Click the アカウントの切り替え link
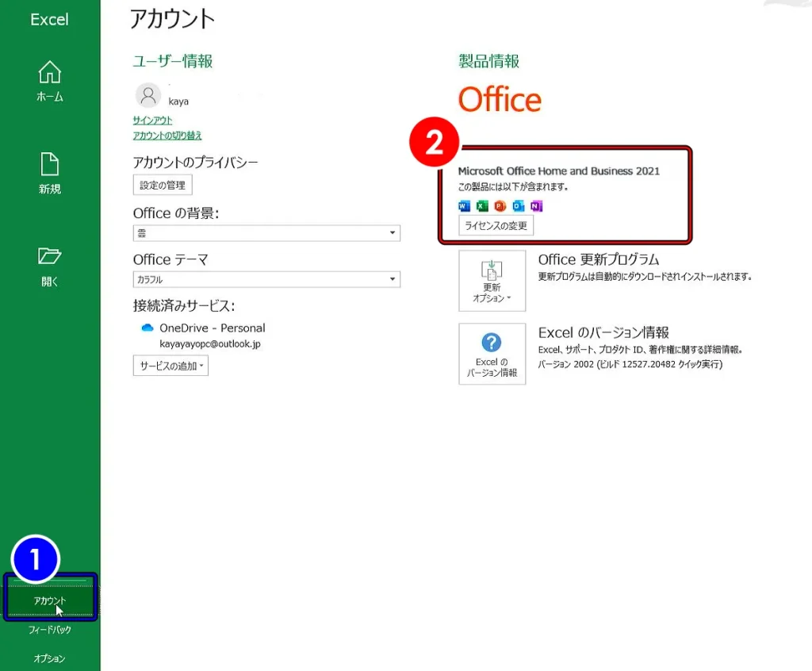Viewport: 812px width, 671px height. 167,136
